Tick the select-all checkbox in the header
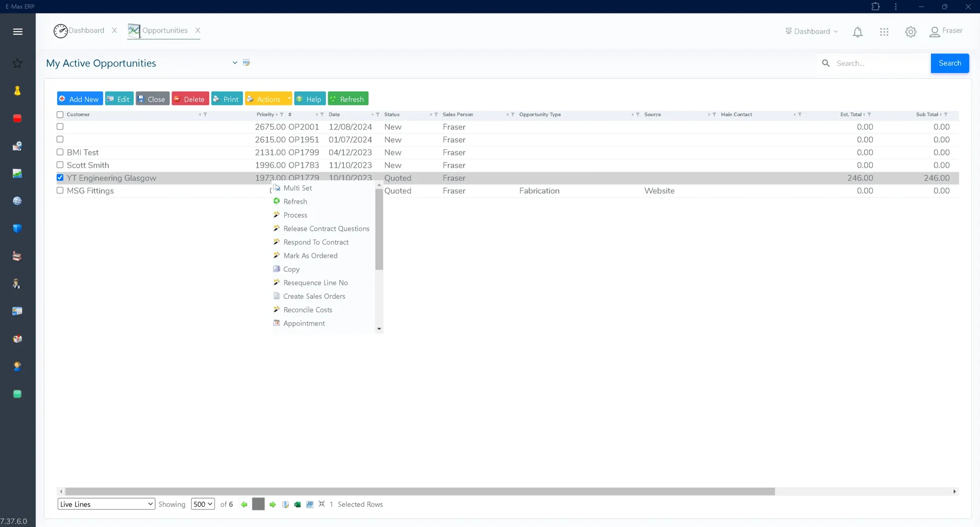The width and height of the screenshot is (980, 527). point(60,115)
